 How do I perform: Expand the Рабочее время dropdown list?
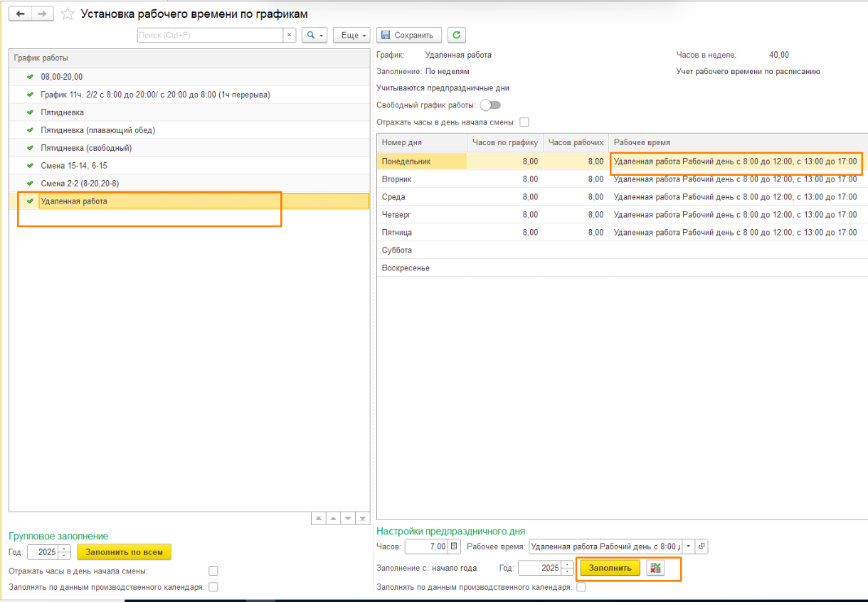coord(688,546)
